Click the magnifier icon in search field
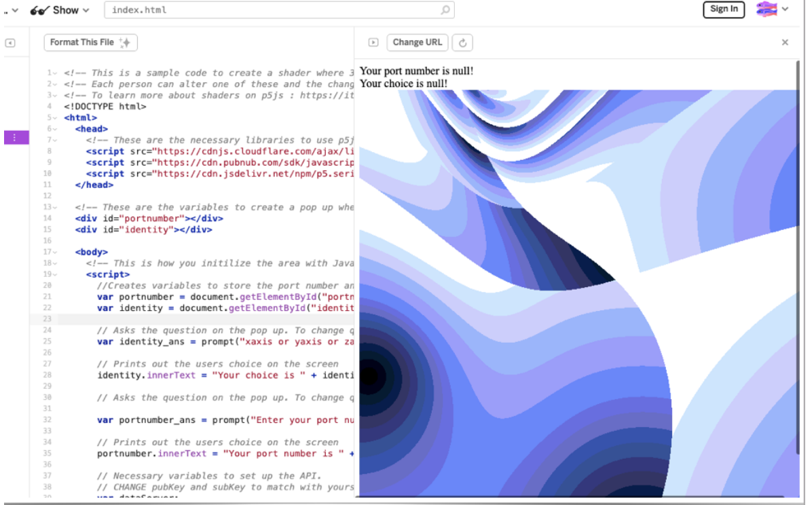 point(445,10)
